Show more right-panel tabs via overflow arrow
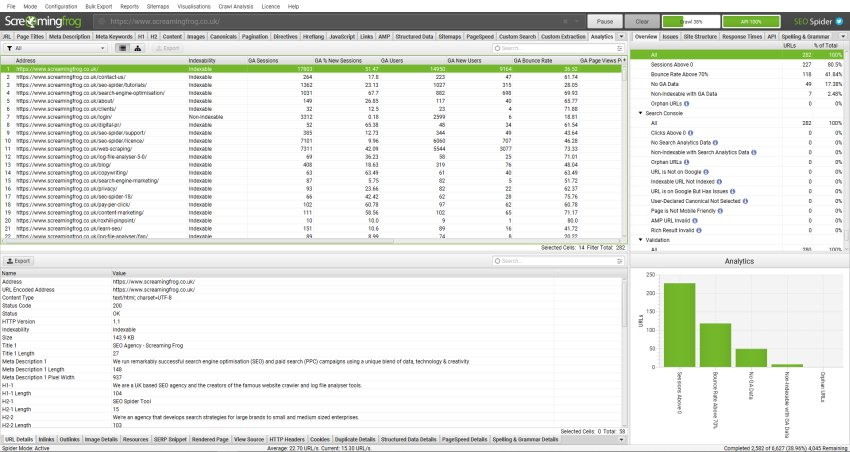 click(842, 37)
